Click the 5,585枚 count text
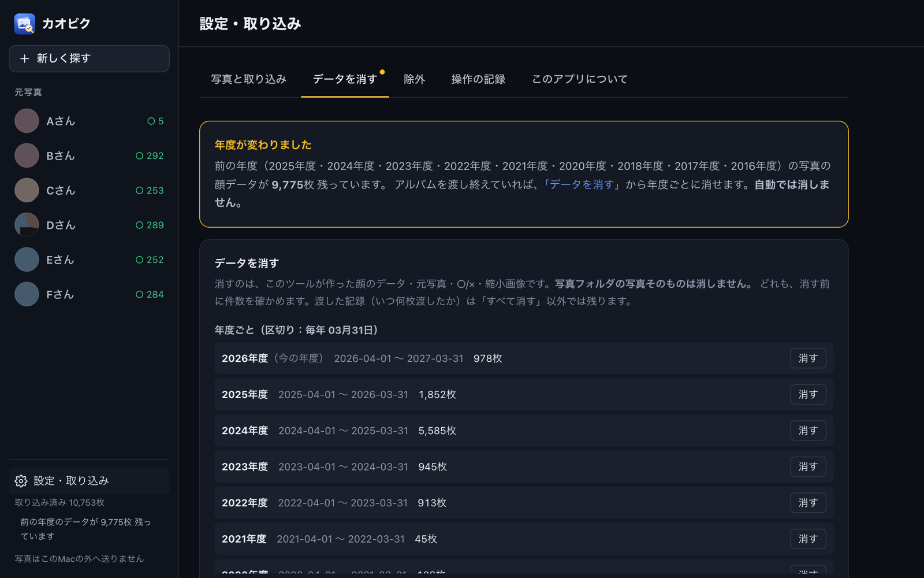Screen dimensions: 924x578 click(437, 431)
